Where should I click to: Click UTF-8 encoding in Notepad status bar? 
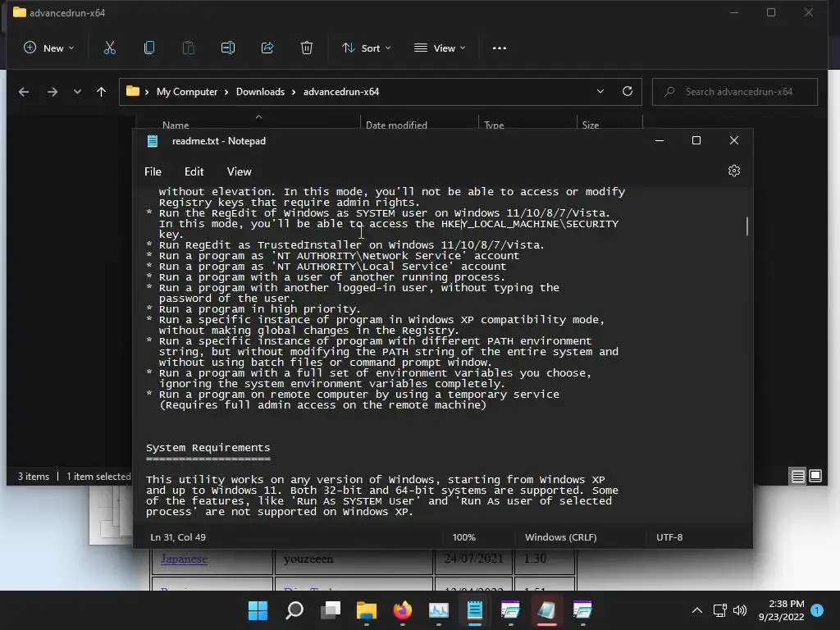coord(669,537)
